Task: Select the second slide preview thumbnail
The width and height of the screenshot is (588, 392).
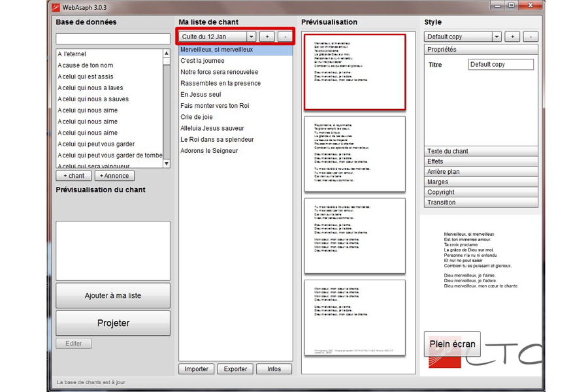Action: click(355, 154)
